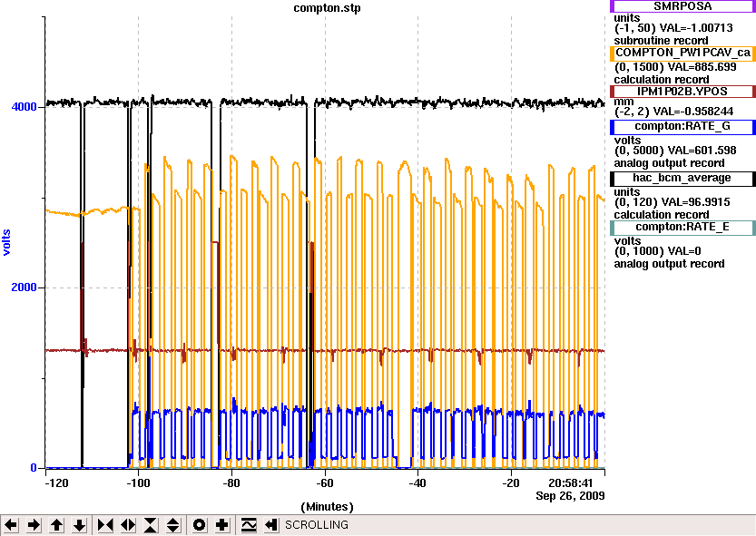
Task: Select the compton:RATE_G legend entry
Action: [682, 126]
